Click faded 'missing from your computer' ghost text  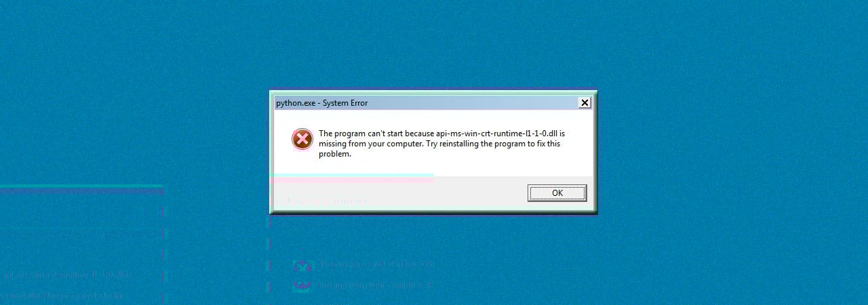pos(375,285)
